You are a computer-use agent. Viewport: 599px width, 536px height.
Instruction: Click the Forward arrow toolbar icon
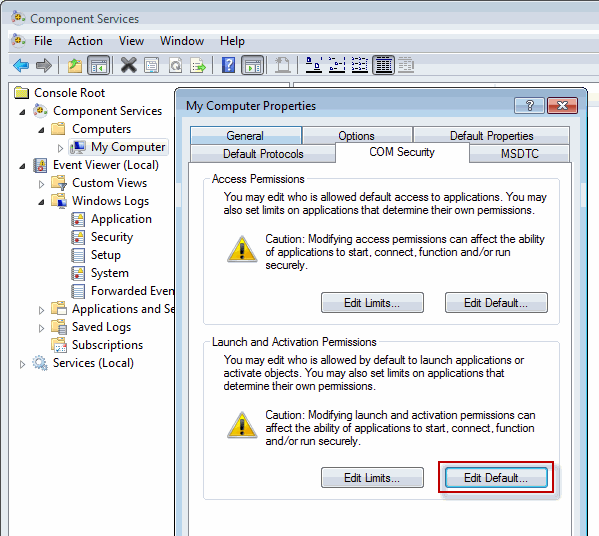click(44, 65)
